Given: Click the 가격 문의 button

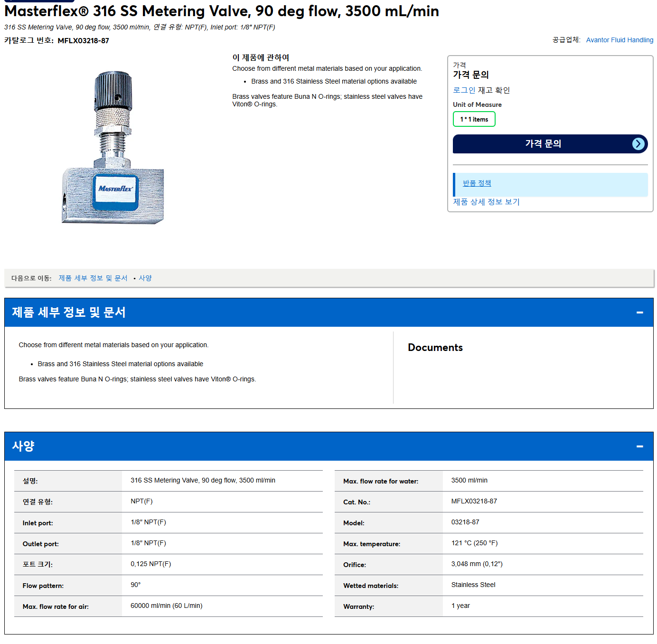Looking at the screenshot, I should pos(550,144).
